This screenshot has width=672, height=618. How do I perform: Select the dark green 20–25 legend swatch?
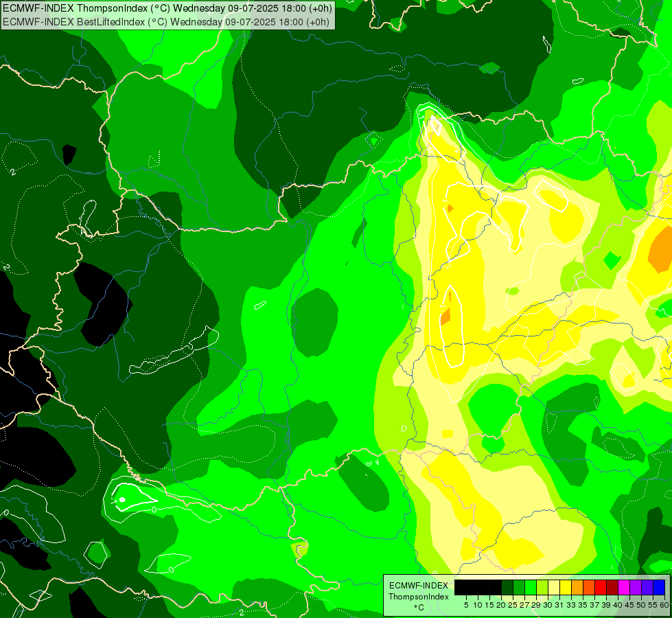507,587
